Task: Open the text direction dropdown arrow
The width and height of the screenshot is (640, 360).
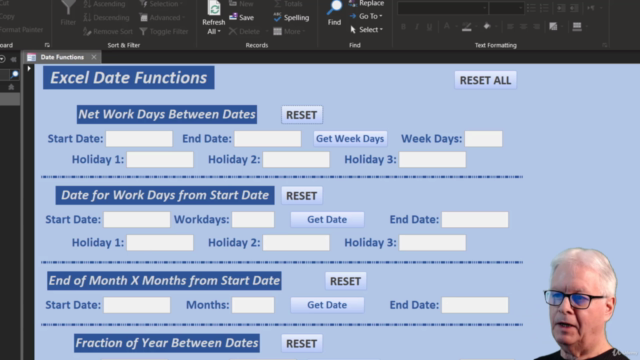Action: [601, 8]
